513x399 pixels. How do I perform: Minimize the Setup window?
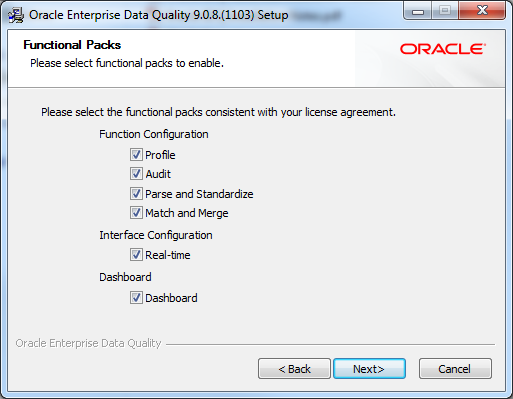(x=418, y=11)
